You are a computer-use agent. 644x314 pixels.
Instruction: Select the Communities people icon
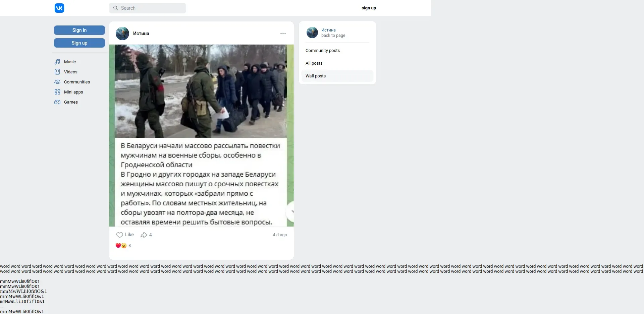point(57,82)
